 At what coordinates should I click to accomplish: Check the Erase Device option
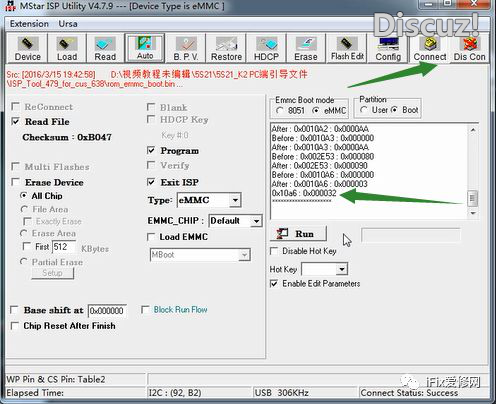coord(15,182)
